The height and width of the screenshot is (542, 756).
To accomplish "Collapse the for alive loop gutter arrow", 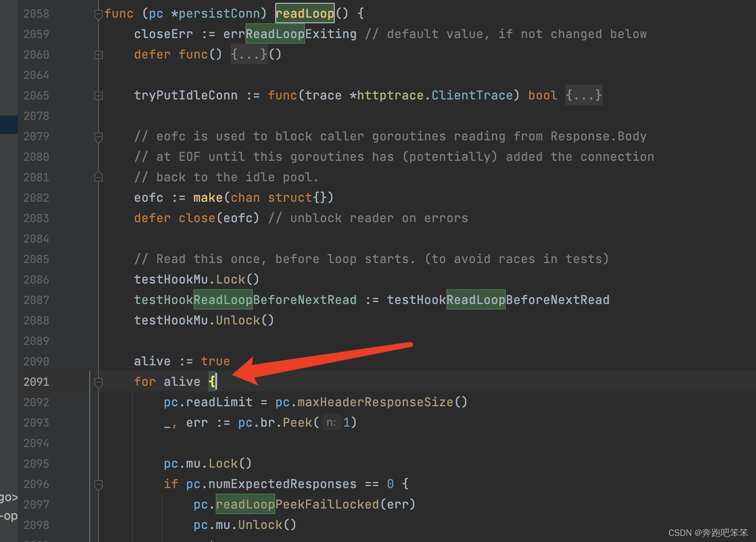I will 98,382.
